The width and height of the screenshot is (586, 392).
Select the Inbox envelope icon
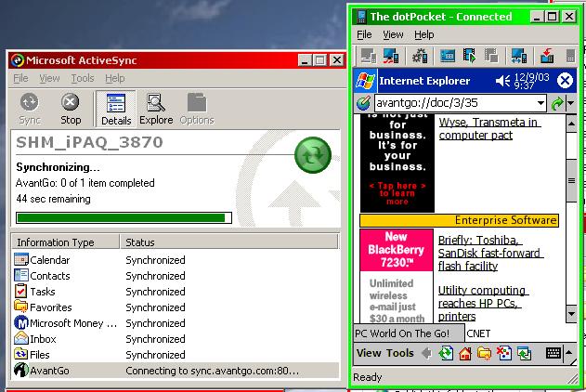click(21, 338)
